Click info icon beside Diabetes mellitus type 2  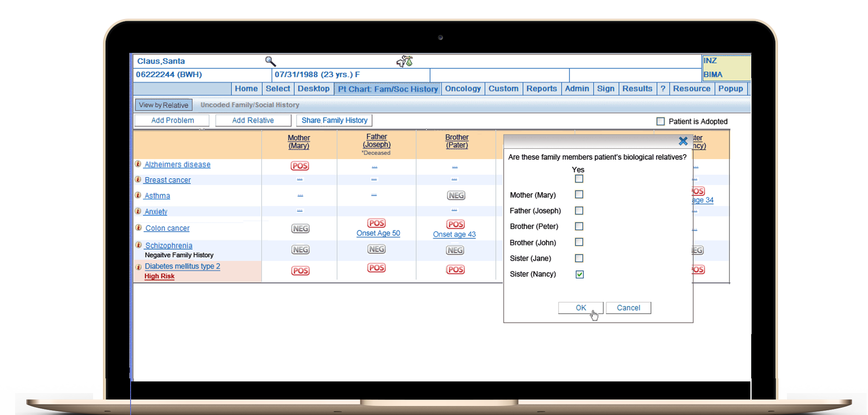point(138,267)
